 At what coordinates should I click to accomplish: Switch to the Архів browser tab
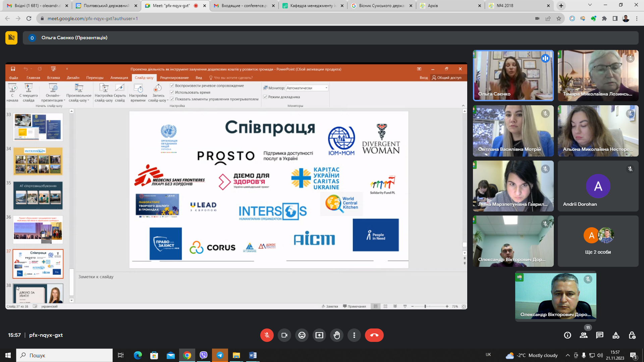[x=450, y=6]
